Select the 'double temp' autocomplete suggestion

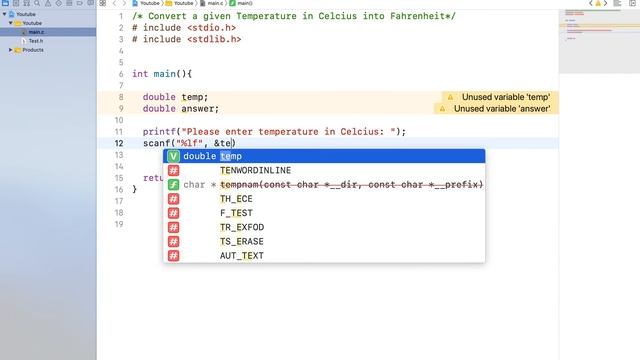[x=324, y=156]
